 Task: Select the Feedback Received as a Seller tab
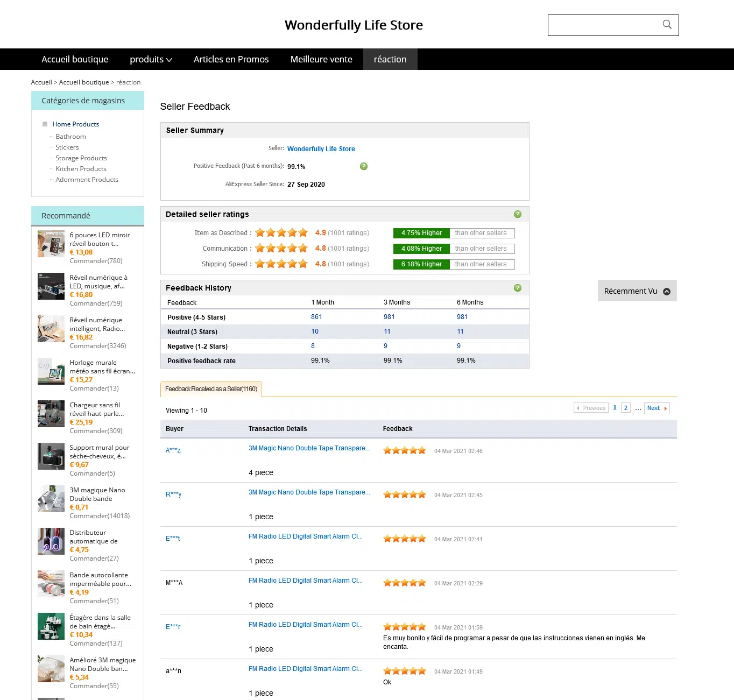pyautogui.click(x=211, y=388)
